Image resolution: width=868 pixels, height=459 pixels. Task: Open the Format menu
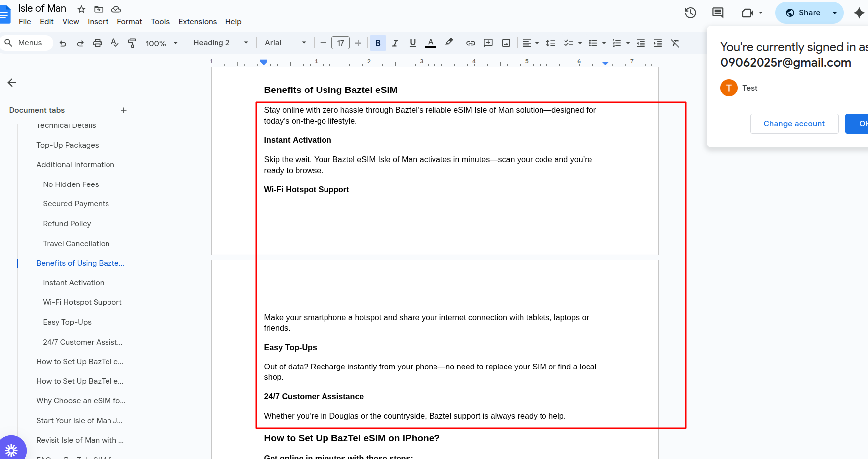(x=129, y=22)
